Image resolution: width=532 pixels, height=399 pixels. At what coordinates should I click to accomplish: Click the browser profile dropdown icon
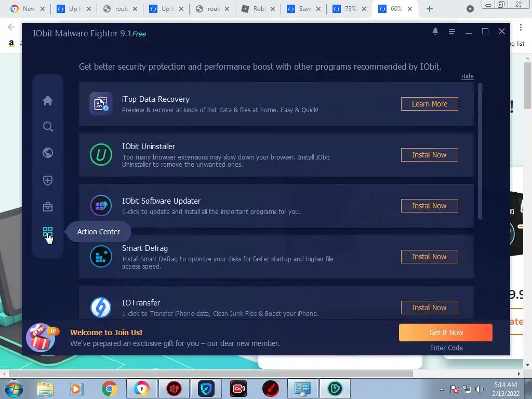tap(470, 9)
